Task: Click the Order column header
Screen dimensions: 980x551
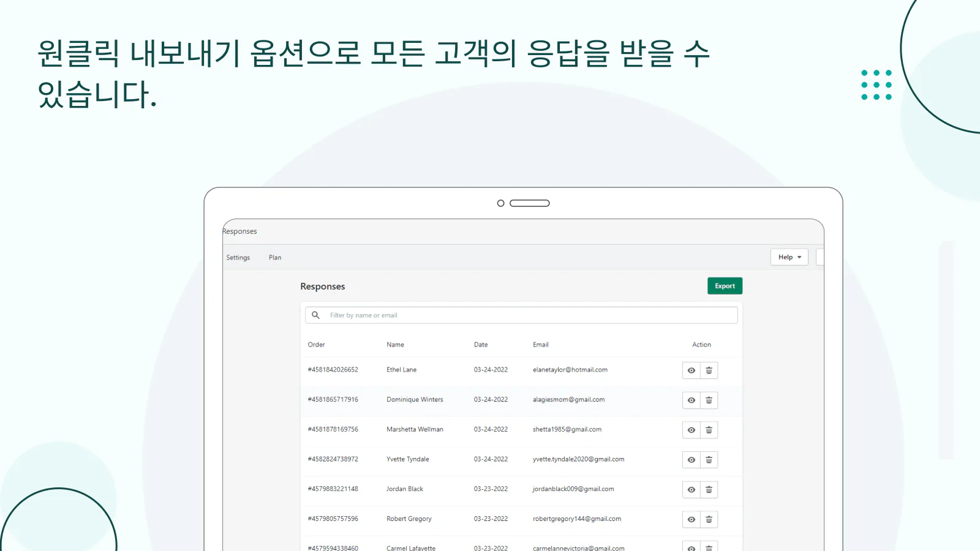Action: click(x=316, y=345)
